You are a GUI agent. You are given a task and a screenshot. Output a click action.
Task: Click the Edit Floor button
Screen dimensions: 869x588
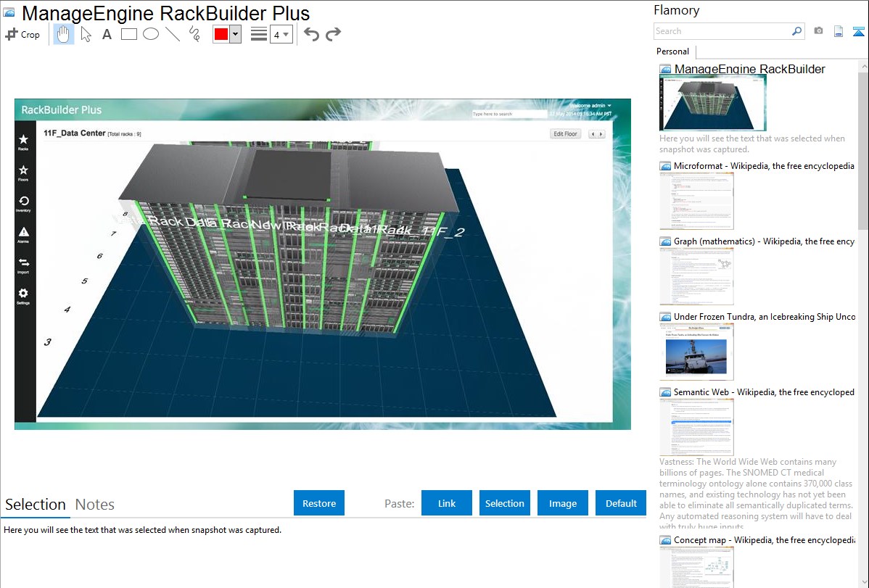(x=565, y=133)
